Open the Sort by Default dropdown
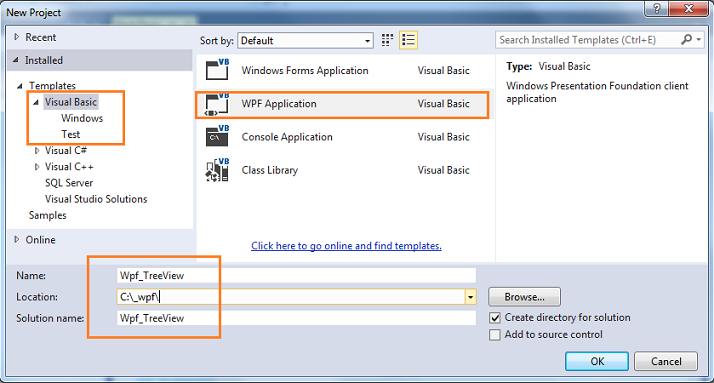 pos(305,41)
